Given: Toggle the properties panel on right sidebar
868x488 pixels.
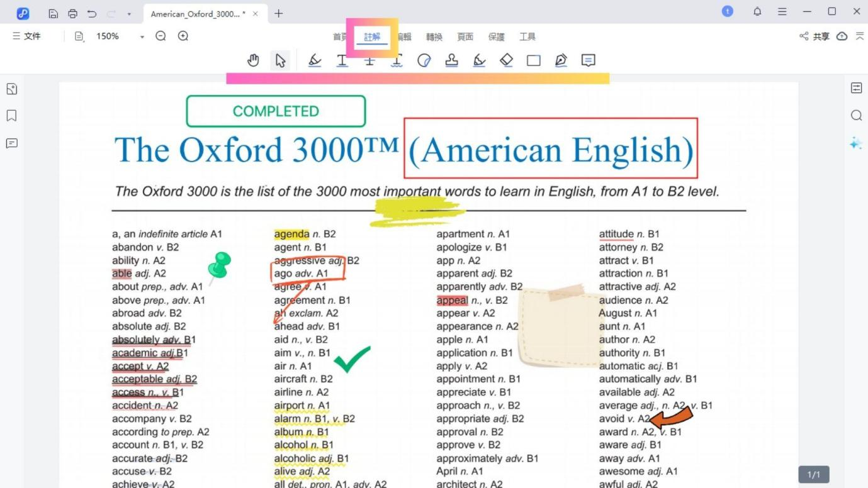Looking at the screenshot, I should tap(856, 88).
